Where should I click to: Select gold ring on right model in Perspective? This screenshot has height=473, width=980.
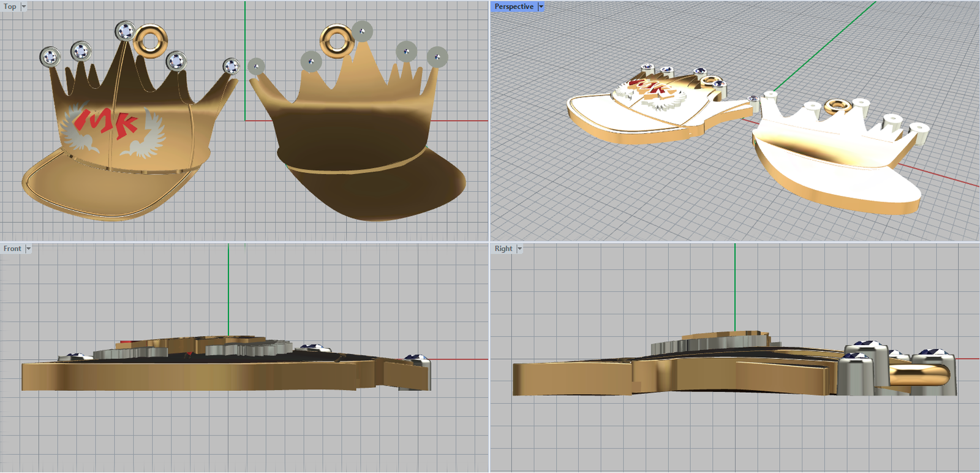coord(837,107)
